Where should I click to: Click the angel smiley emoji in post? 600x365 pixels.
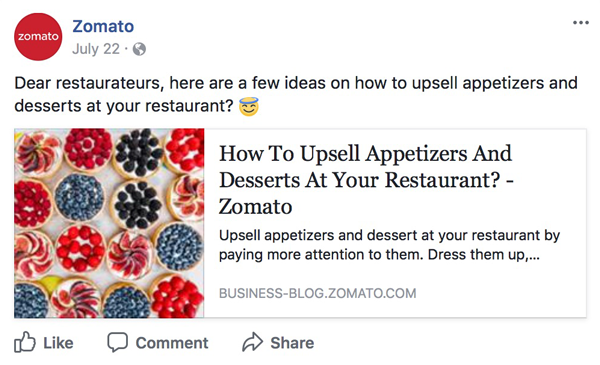[249, 106]
